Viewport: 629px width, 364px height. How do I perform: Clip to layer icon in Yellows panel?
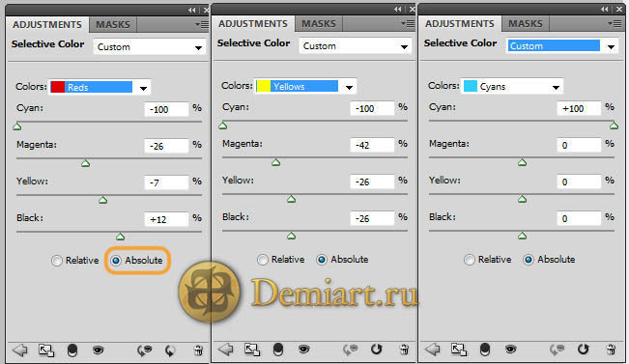point(277,350)
